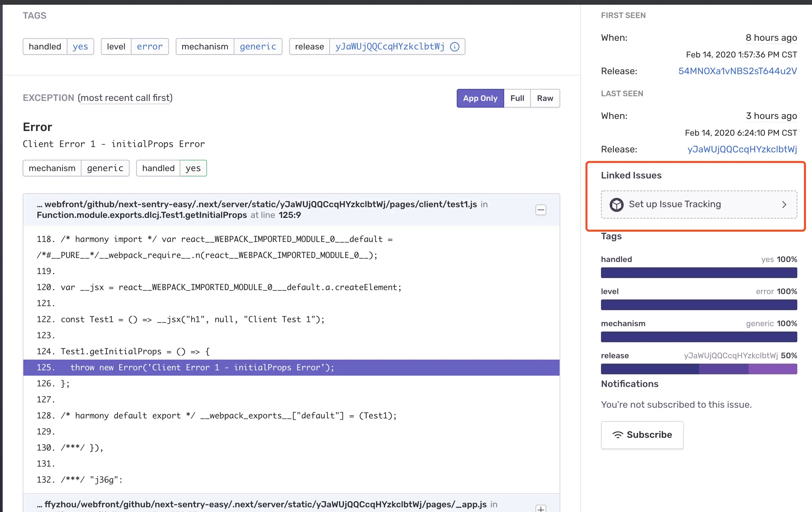Click the Subscribe button wifi icon
Image resolution: width=812 pixels, height=512 pixels.
pyautogui.click(x=617, y=435)
